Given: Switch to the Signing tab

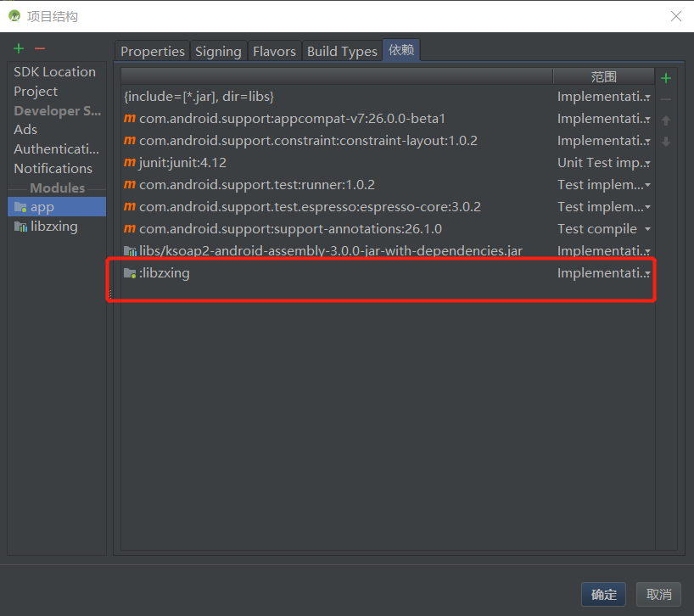Looking at the screenshot, I should [218, 51].
